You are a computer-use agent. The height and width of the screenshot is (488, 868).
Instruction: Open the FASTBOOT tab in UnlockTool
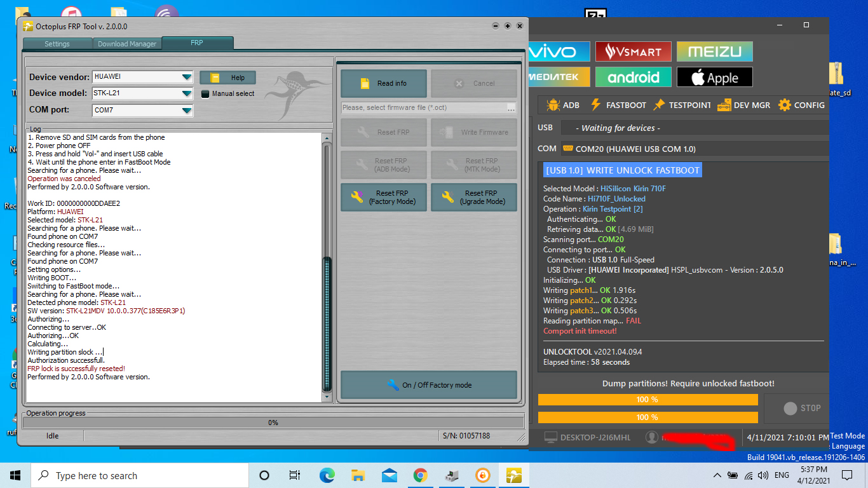click(x=618, y=105)
